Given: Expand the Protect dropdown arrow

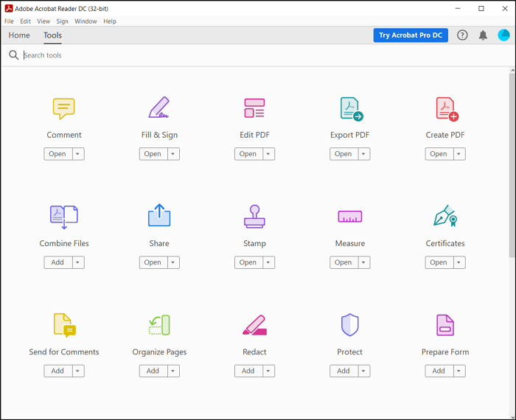Looking at the screenshot, I should (x=363, y=371).
